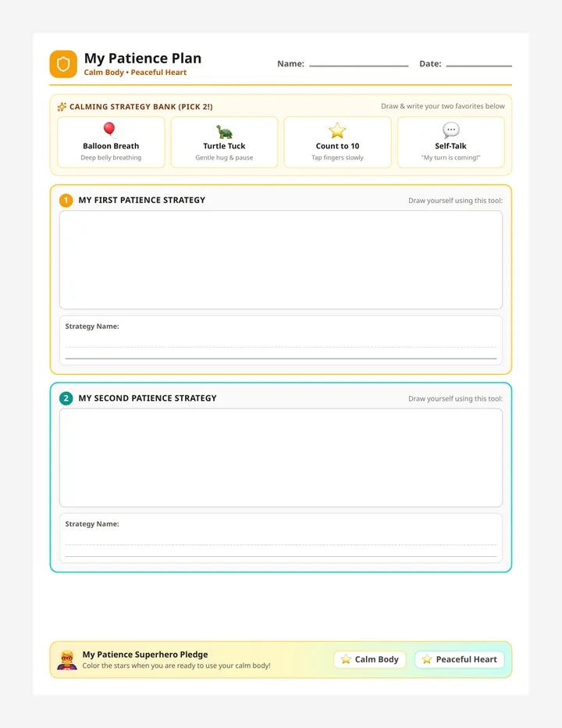Click the star in Calm Body badge
The width and height of the screenshot is (562, 728).
(346, 659)
